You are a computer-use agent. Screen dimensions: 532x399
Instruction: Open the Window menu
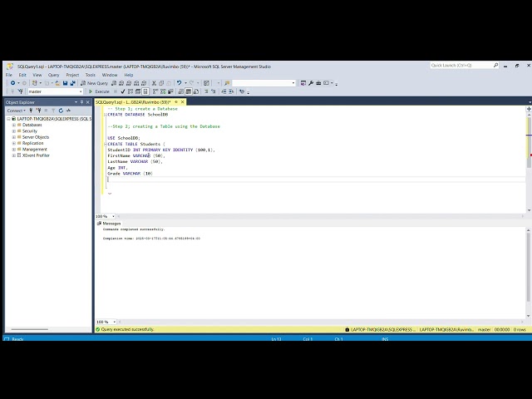(110, 75)
